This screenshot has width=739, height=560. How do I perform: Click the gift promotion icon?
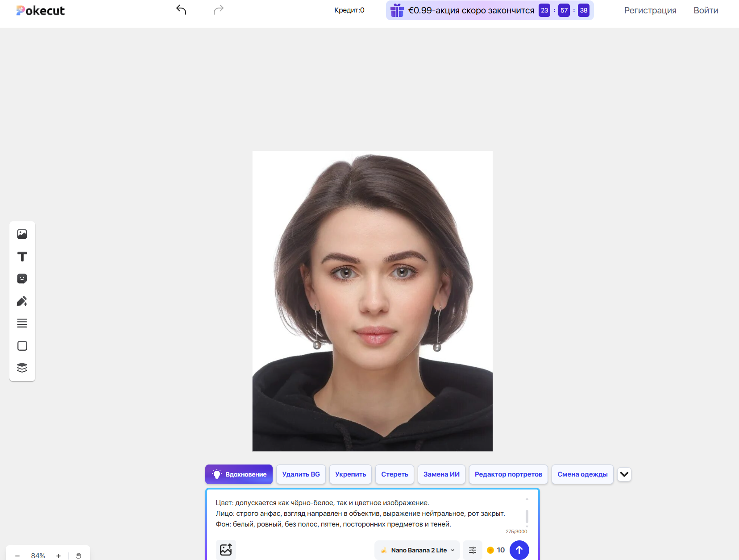coord(397,10)
